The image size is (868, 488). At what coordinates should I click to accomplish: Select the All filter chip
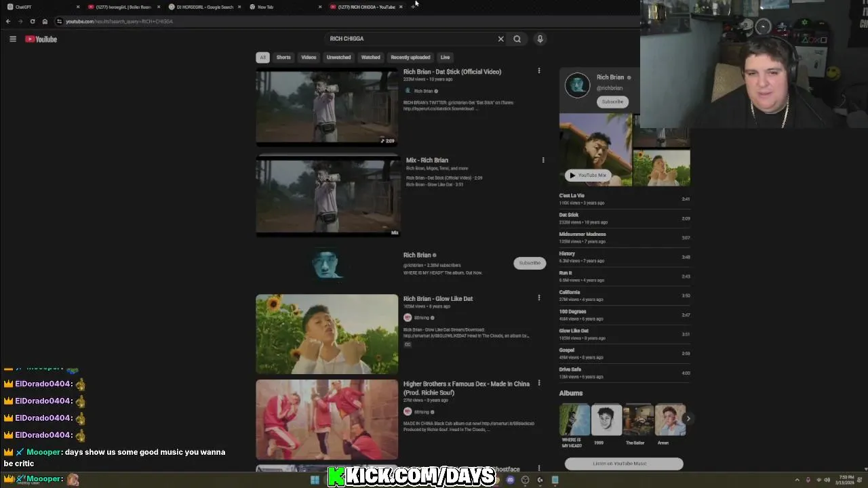click(x=262, y=58)
